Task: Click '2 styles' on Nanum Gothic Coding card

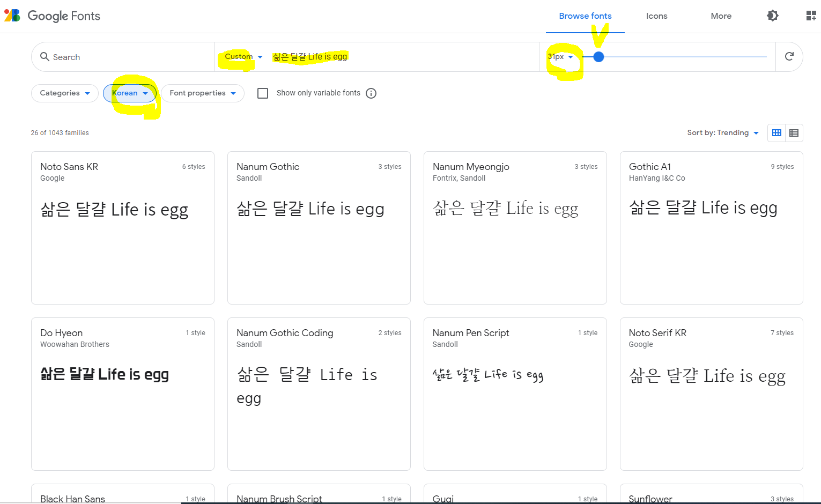Action: point(390,333)
